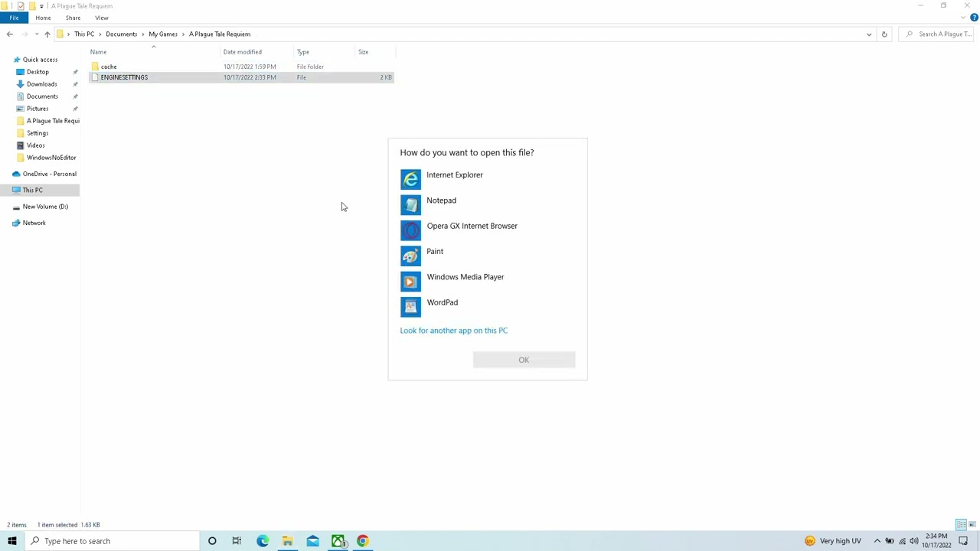Viewport: 980px width, 551px height.
Task: Select the ENGINESETTINGS file
Action: (241, 77)
